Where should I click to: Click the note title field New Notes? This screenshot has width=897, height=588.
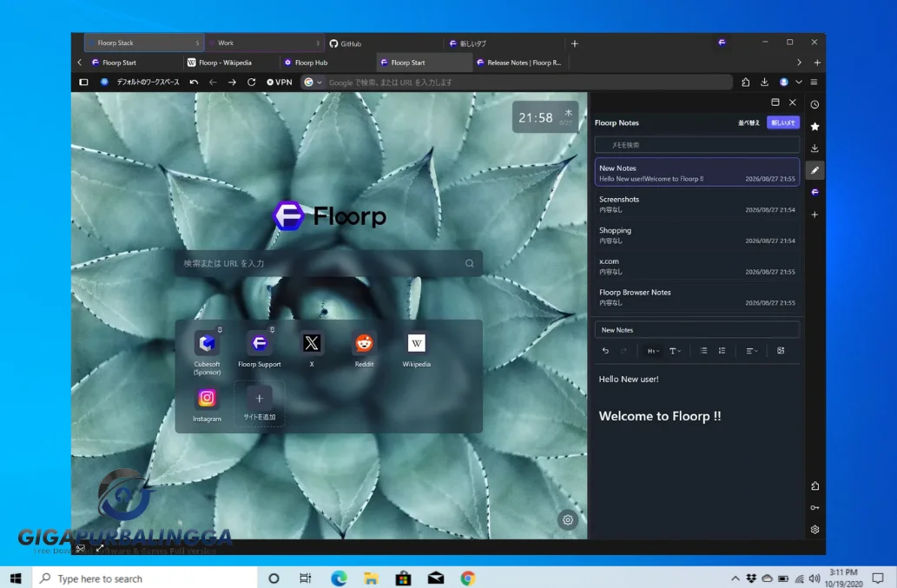[x=696, y=330]
